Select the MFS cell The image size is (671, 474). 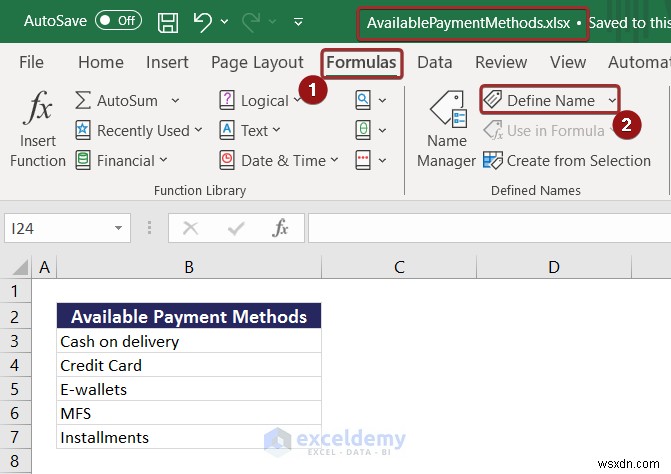pos(189,413)
